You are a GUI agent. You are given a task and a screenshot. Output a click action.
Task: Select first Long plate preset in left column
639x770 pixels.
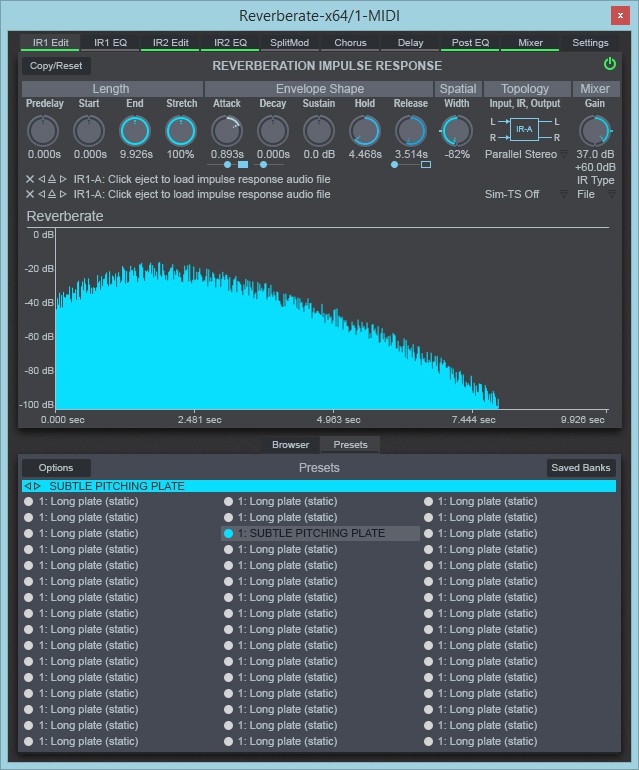coord(29,502)
